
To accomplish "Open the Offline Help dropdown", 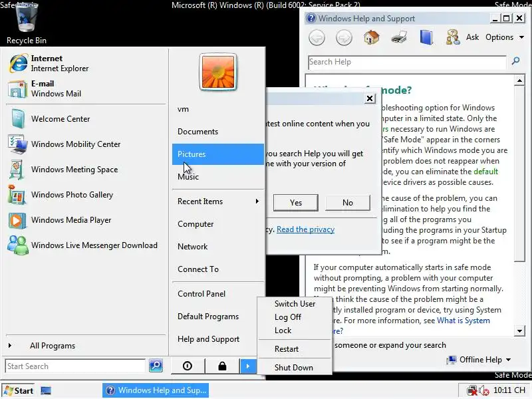I will pos(479,360).
